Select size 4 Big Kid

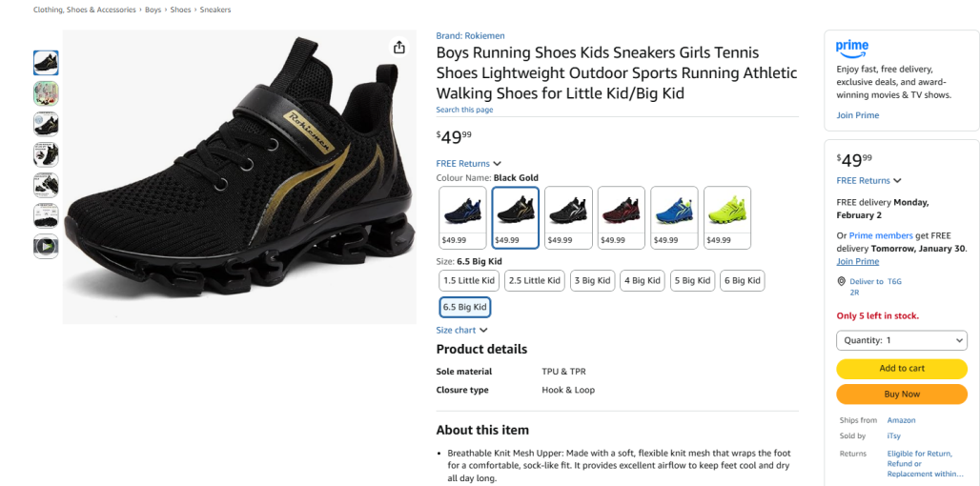(643, 280)
